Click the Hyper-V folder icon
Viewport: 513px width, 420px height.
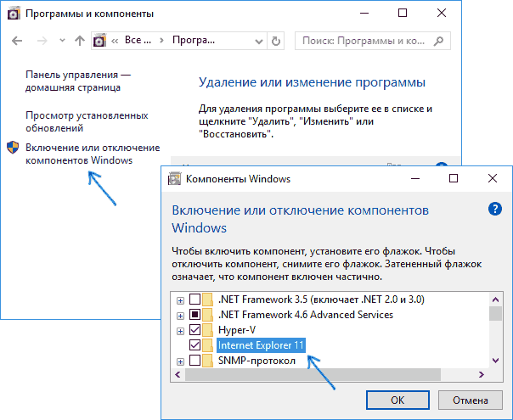point(207,329)
